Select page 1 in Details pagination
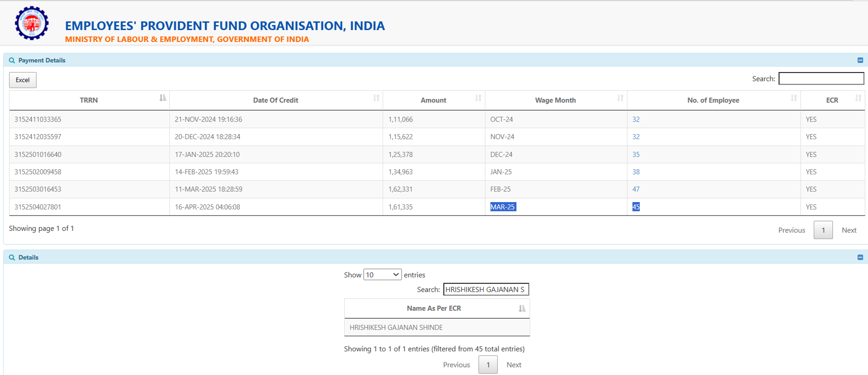This screenshot has width=868, height=375. click(488, 365)
